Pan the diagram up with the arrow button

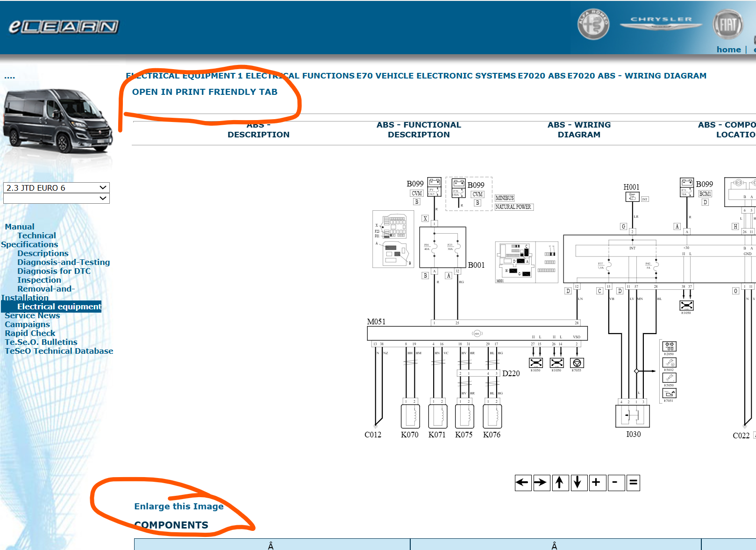[560, 482]
